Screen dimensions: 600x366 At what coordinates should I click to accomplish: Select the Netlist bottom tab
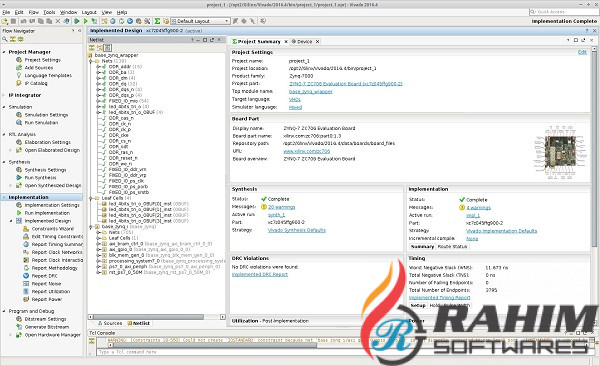pyautogui.click(x=139, y=323)
